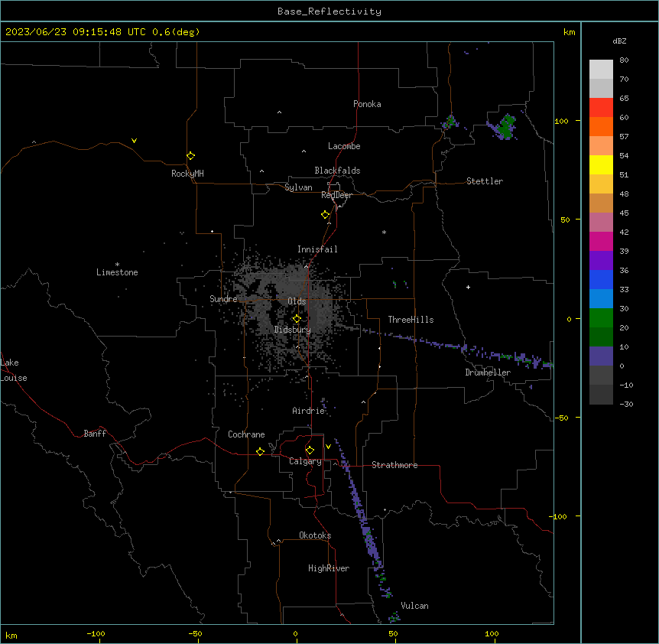Click the Innisfail city label
This screenshot has height=644, width=659.
click(x=317, y=249)
